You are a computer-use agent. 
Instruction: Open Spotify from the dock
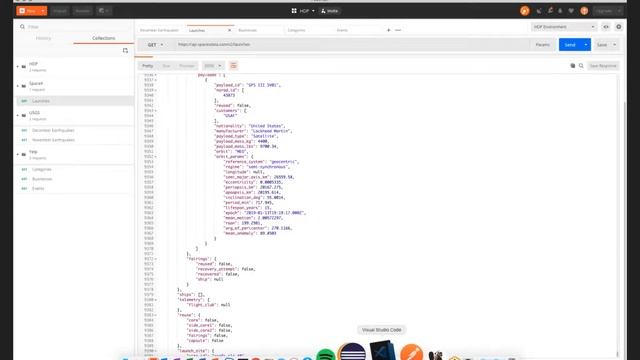325,355
